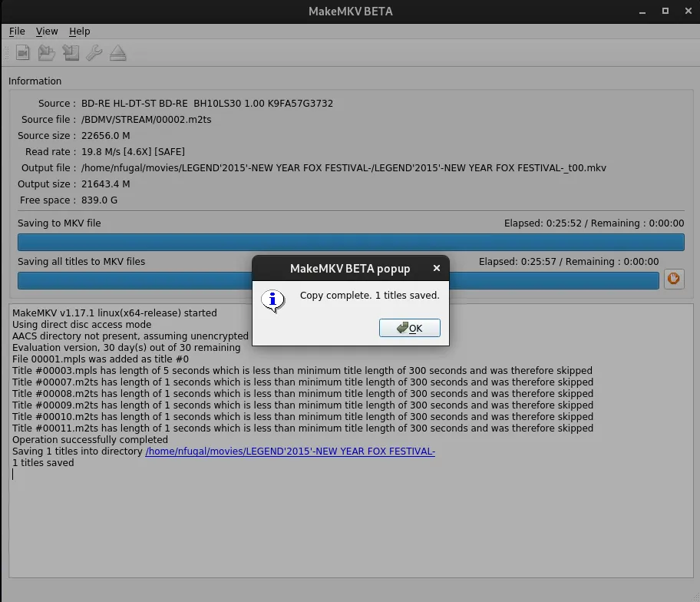This screenshot has height=602, width=700.
Task: Click the Open files video icon
Action: (23, 53)
